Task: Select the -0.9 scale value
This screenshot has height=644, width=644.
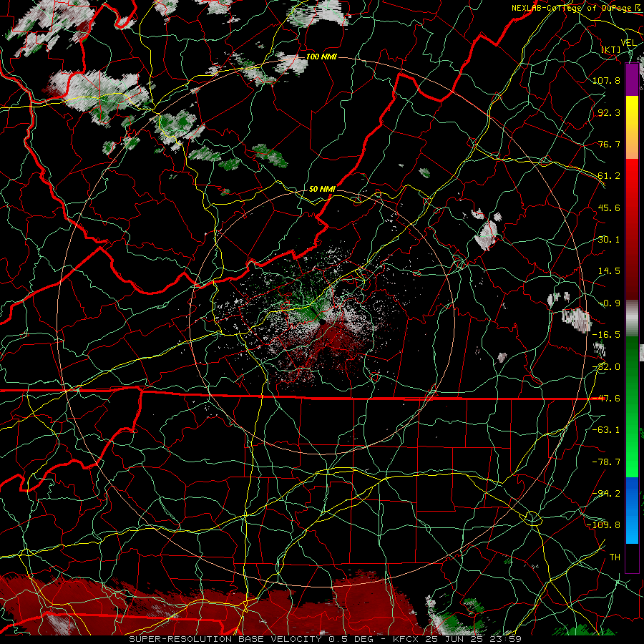Action: tap(609, 303)
